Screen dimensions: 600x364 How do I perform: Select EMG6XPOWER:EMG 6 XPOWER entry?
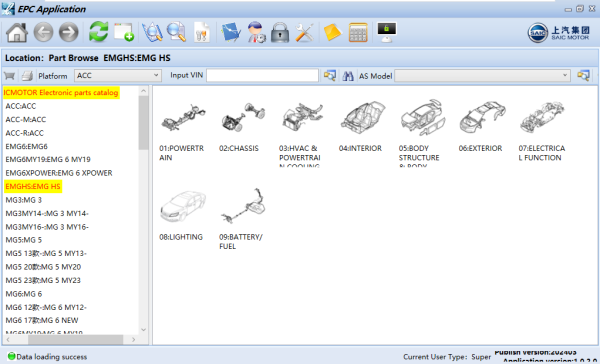59,173
